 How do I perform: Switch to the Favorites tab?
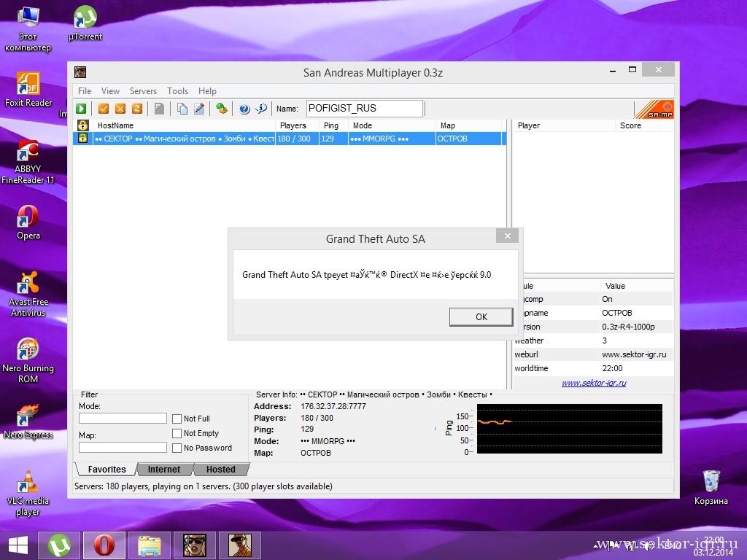pos(107,470)
